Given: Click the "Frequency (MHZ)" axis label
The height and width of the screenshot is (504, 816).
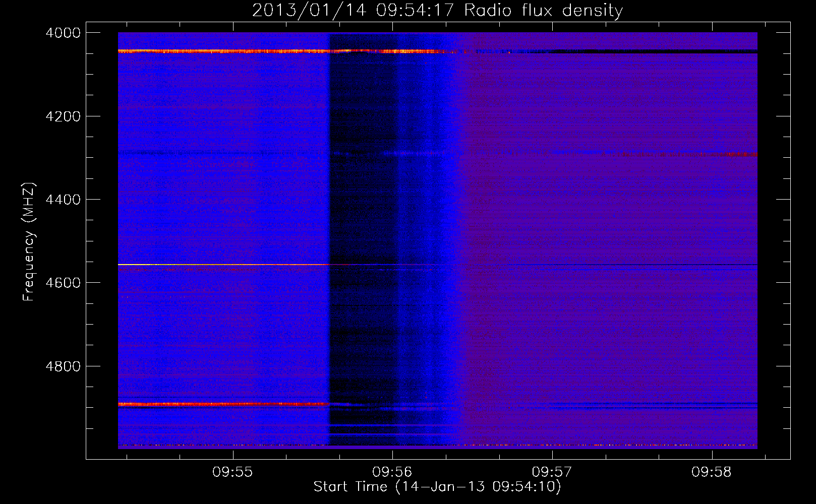Looking at the screenshot, I should pyautogui.click(x=29, y=242).
